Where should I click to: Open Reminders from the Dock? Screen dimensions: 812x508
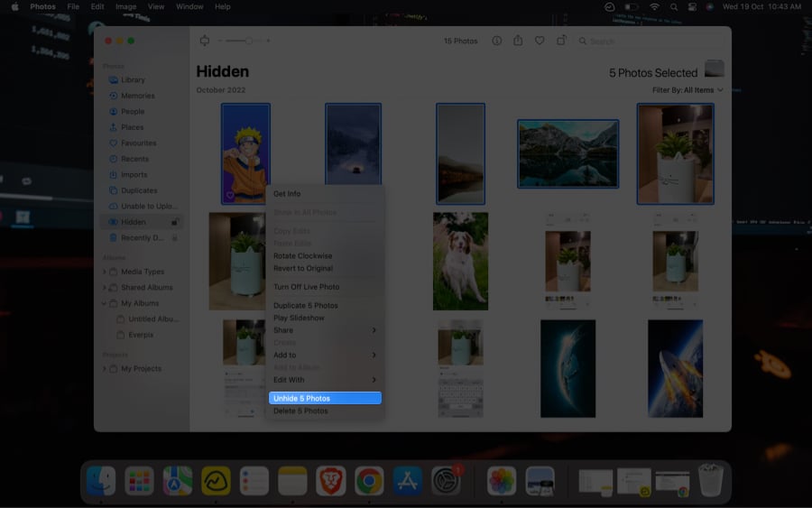(x=254, y=481)
